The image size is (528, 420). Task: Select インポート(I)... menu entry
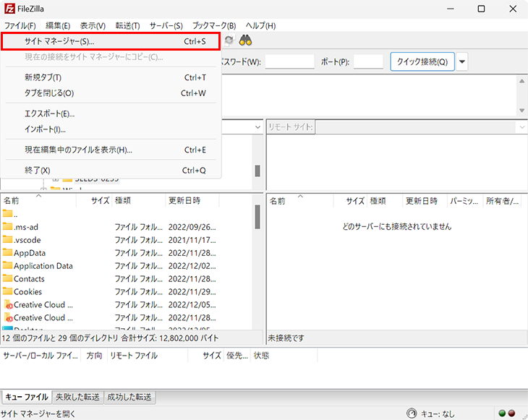[111, 129]
